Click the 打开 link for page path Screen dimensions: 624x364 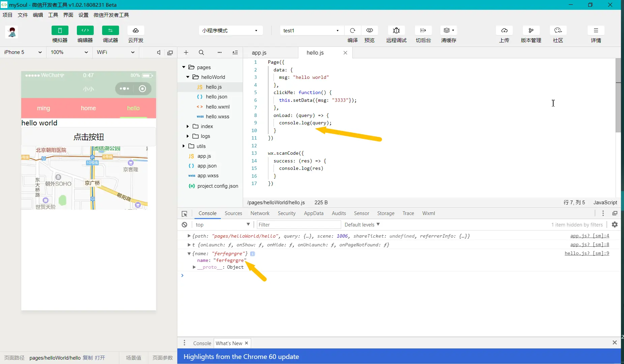pyautogui.click(x=100, y=358)
